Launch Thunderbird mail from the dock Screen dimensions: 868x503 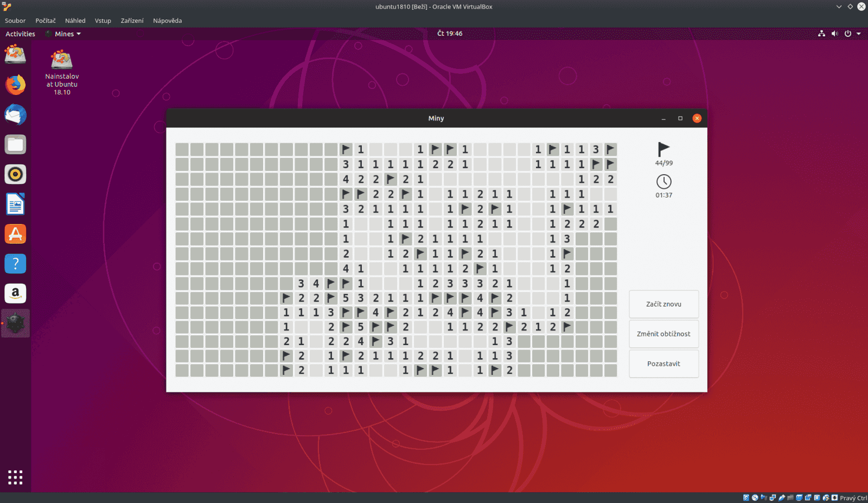coord(15,114)
